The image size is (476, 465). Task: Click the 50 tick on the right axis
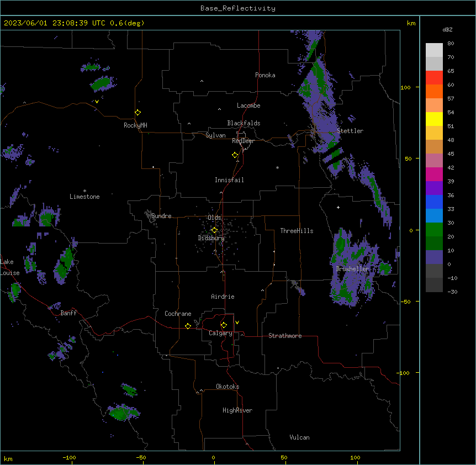(x=408, y=158)
